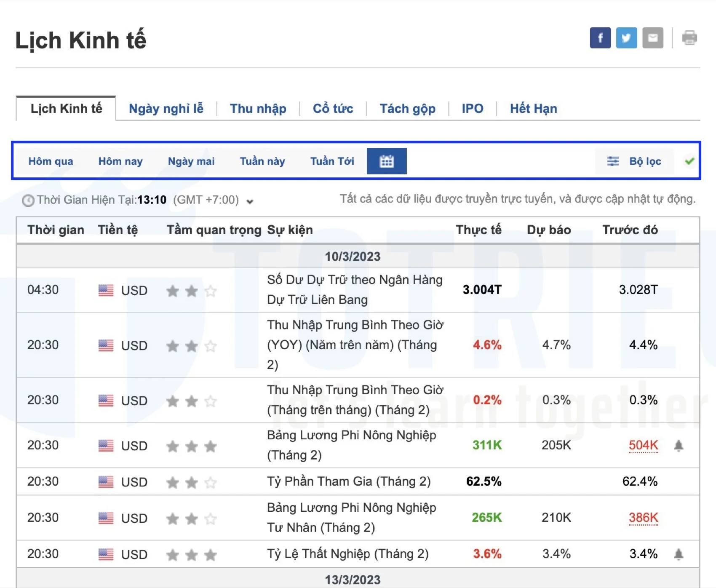Toggle importance stars on Tỷ Phần Tham Gia row

tap(192, 482)
